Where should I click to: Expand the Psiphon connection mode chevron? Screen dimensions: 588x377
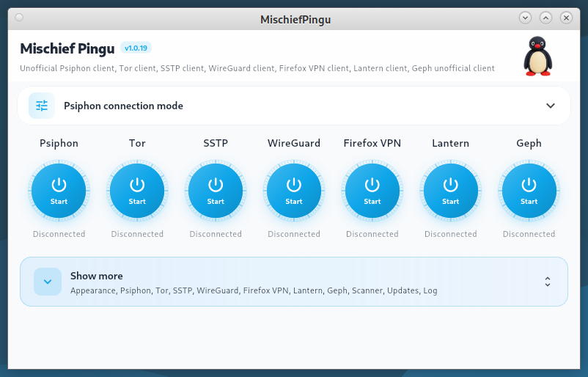(x=551, y=106)
